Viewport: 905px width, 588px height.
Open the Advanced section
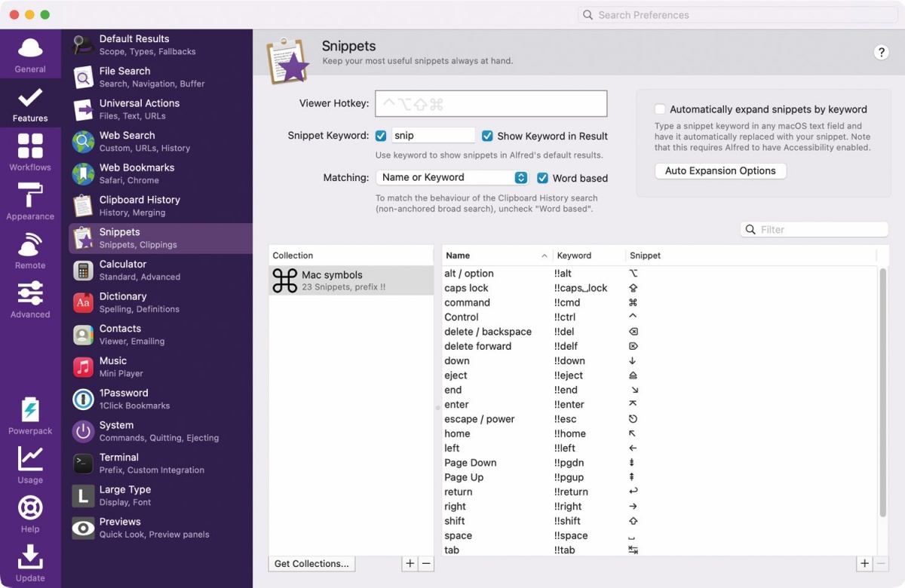click(30, 300)
